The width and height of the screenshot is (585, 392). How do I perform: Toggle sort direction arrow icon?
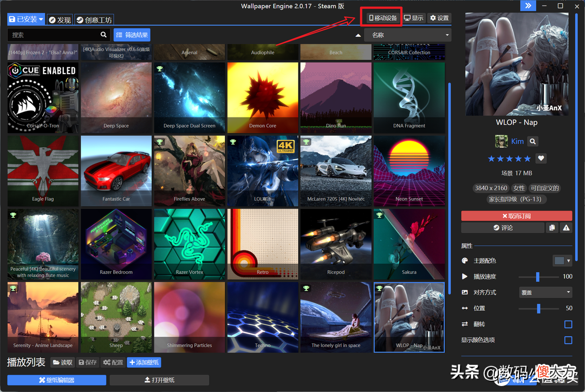(x=358, y=35)
